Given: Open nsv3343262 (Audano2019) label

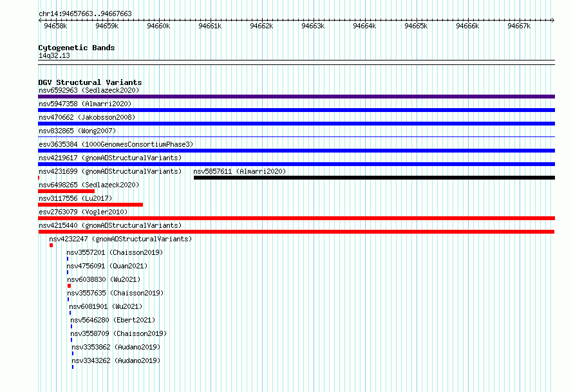Looking at the screenshot, I should click(116, 360).
